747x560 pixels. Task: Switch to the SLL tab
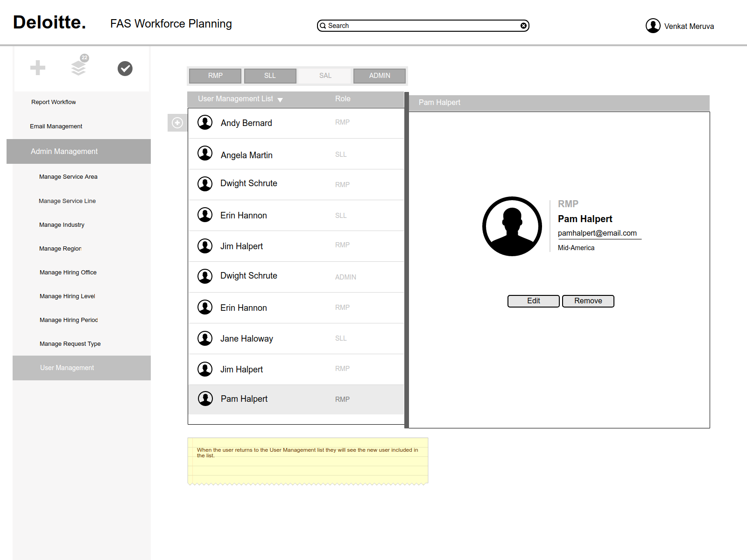click(270, 76)
